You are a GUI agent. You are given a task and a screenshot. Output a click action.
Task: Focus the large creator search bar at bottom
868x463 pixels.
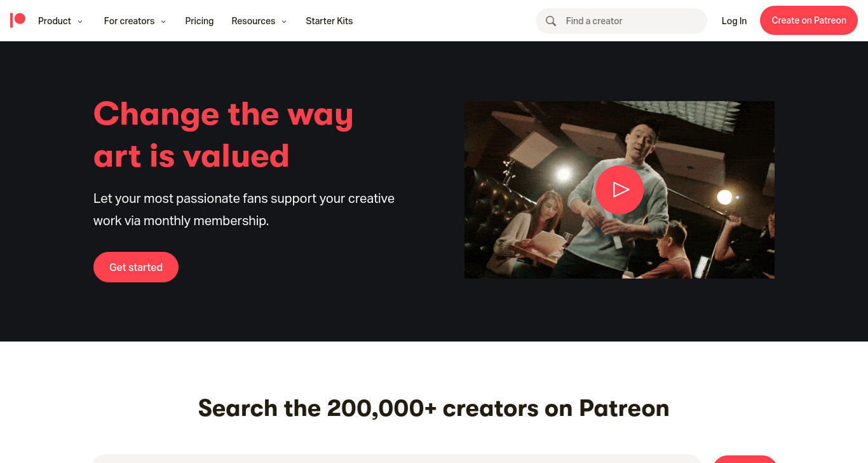click(397, 459)
